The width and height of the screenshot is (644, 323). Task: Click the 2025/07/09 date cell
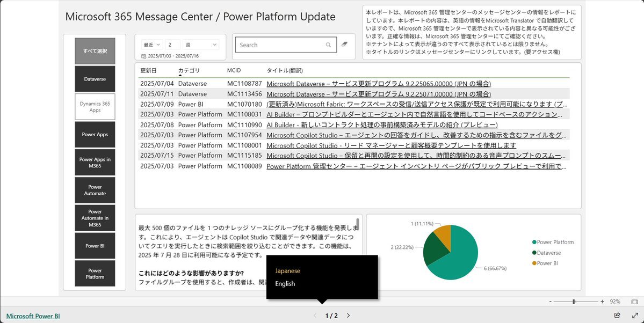[x=157, y=104]
